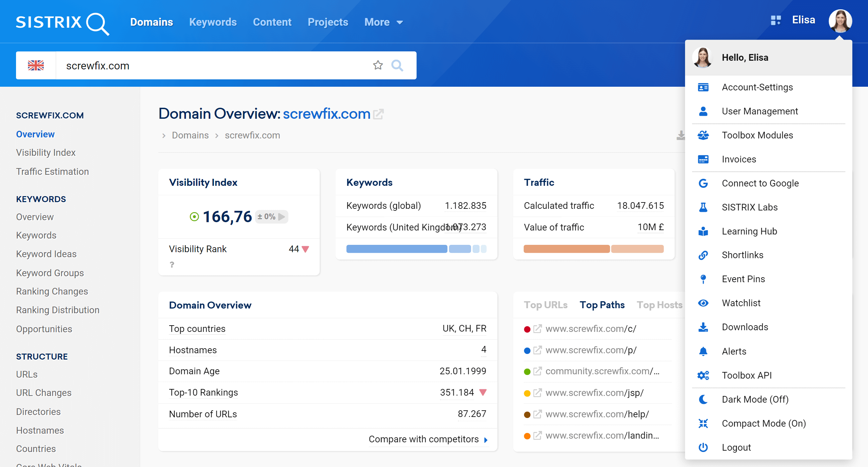Click the Invoices icon

coord(703,159)
